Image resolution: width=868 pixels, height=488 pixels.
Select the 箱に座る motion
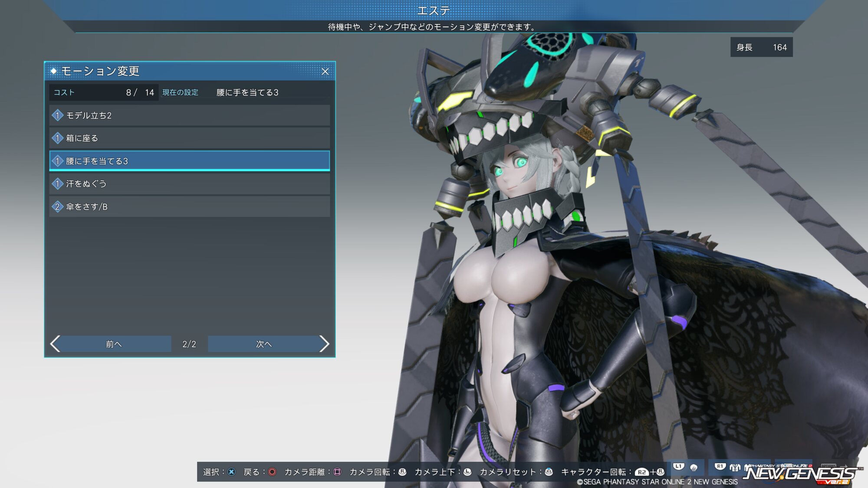[x=189, y=138]
